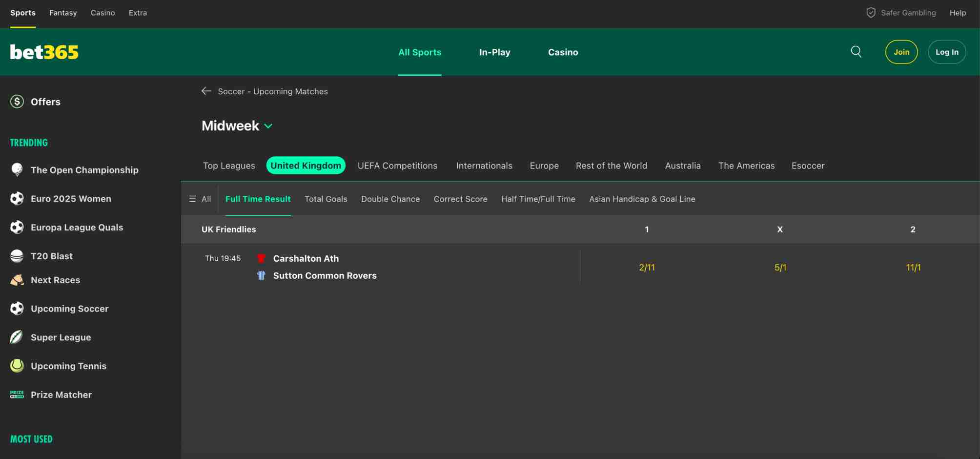Click the Log In button
Screen dimensions: 980x459
tap(947, 52)
